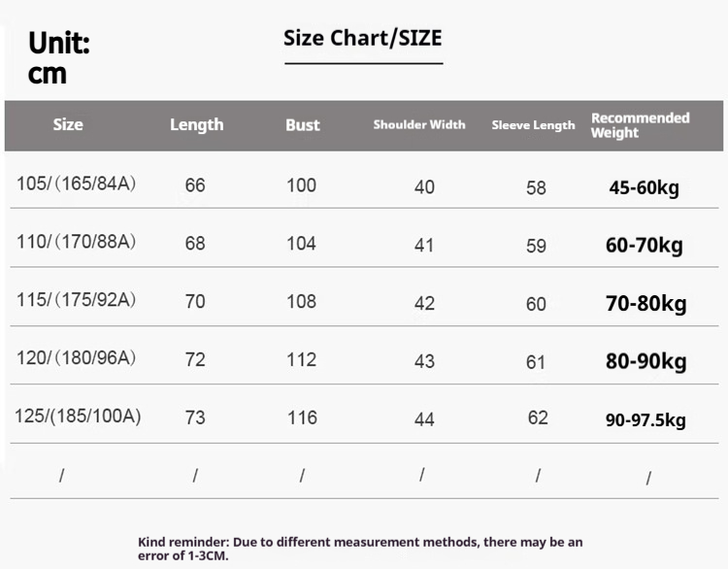This screenshot has width=728, height=569.
Task: Select the 105/(165/84A) size cell
Action: (x=76, y=184)
